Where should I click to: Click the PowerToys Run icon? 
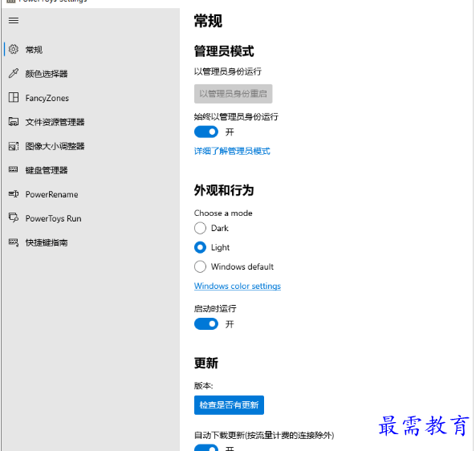pyautogui.click(x=14, y=217)
